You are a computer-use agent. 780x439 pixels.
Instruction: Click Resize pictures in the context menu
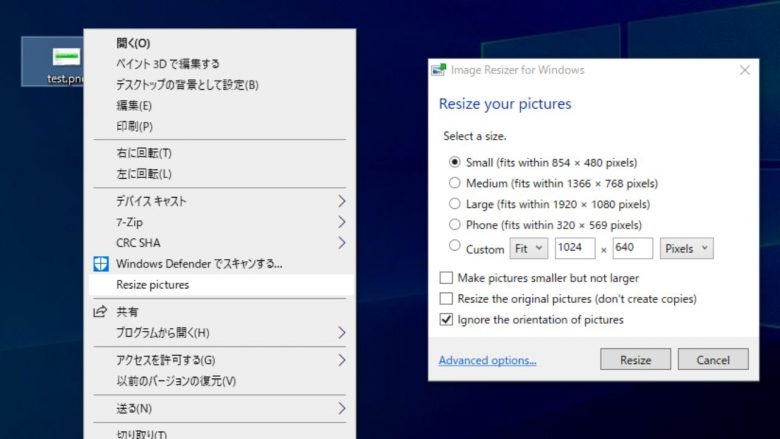(x=220, y=285)
